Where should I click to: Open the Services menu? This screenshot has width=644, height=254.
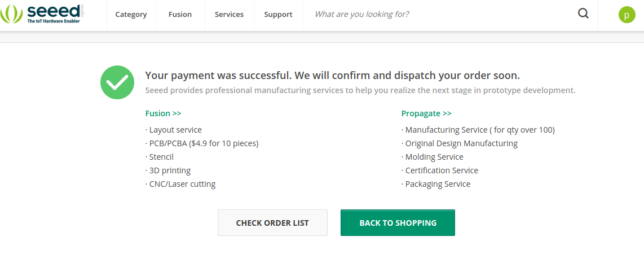229,14
